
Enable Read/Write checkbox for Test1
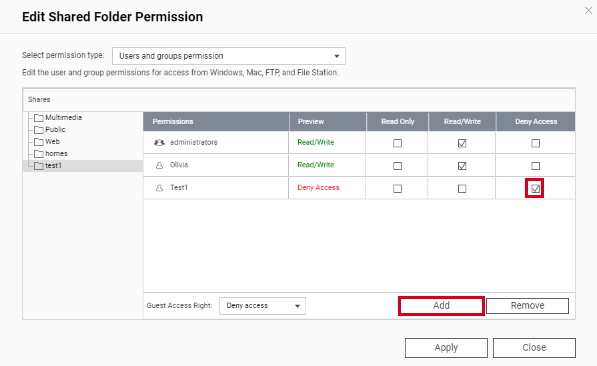point(462,189)
